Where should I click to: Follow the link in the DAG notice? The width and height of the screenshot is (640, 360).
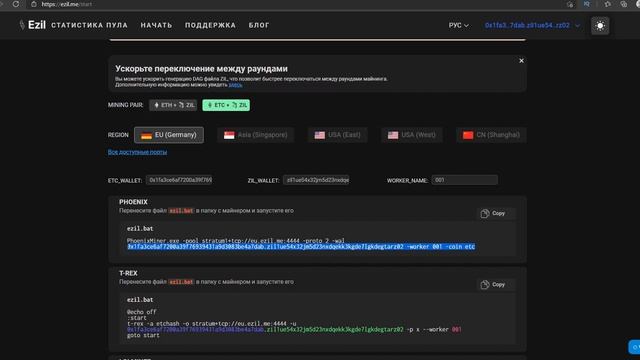pos(235,85)
